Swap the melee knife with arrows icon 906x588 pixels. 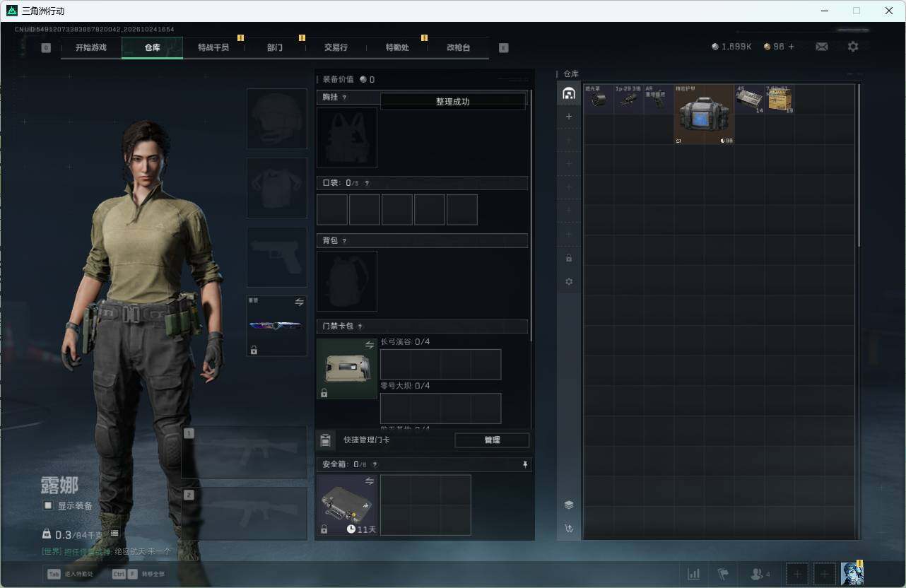pos(299,302)
